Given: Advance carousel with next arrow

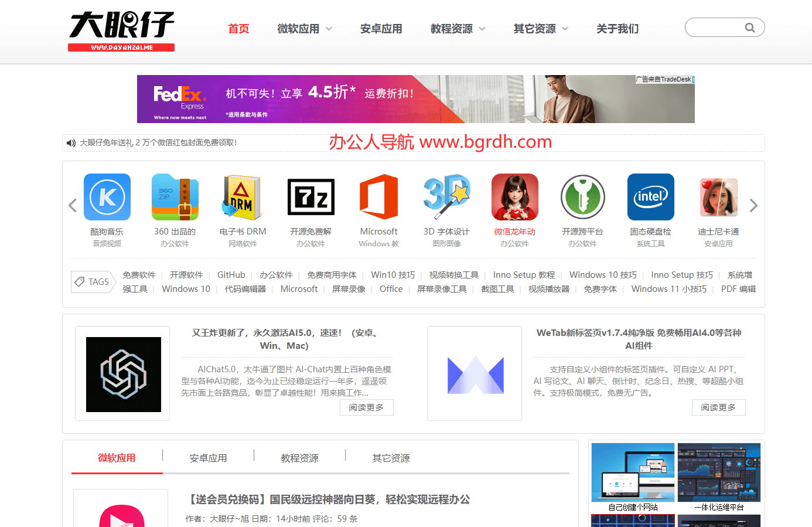Looking at the screenshot, I should click(x=754, y=205).
